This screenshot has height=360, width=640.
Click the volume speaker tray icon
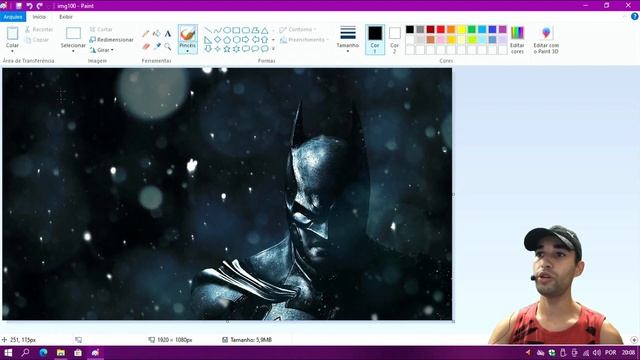coord(597,353)
